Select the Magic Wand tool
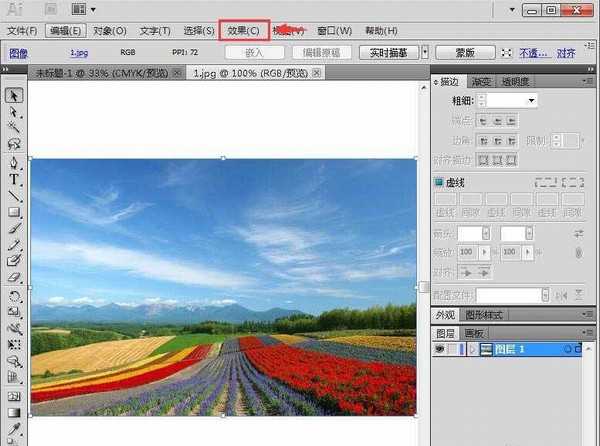The width and height of the screenshot is (600, 446). [x=15, y=127]
